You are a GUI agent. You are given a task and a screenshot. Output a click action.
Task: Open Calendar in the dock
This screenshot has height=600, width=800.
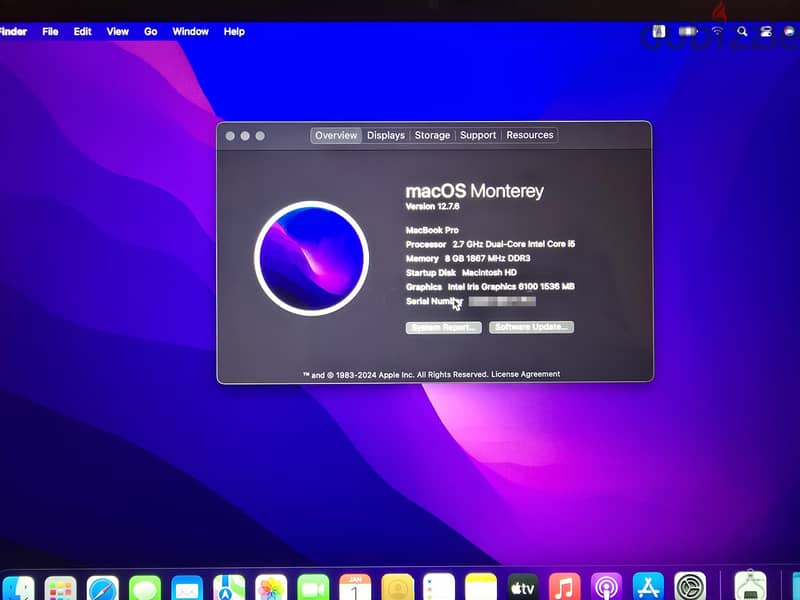pos(355,588)
